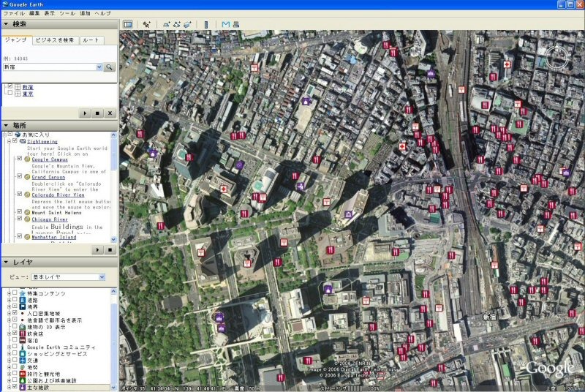Click the 道路 roads layer icon
The height and width of the screenshot is (392, 585).
pos(23,300)
